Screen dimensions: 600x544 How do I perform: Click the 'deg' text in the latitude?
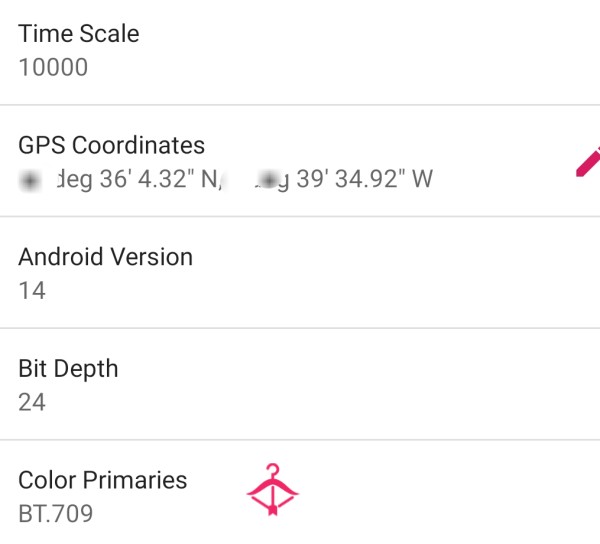pos(74,180)
